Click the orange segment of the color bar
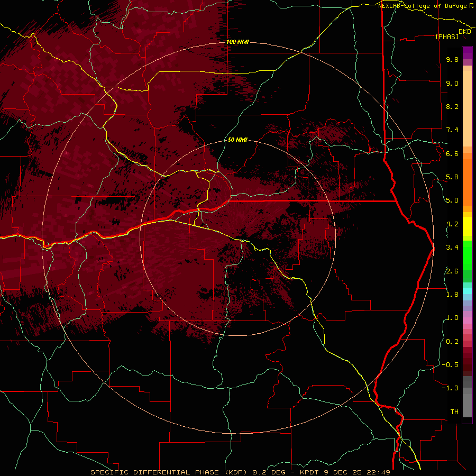The width and height of the screenshot is (476, 476). pyautogui.click(x=467, y=182)
